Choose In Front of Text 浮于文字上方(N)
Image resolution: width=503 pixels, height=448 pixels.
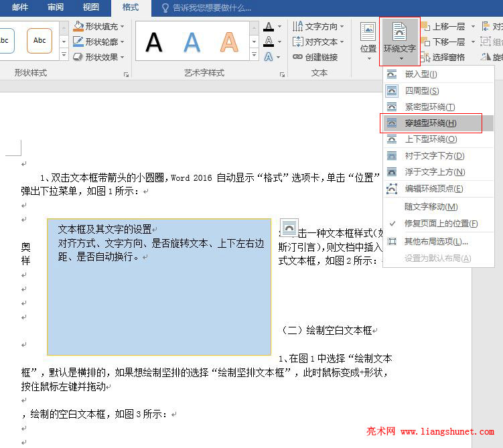439,172
